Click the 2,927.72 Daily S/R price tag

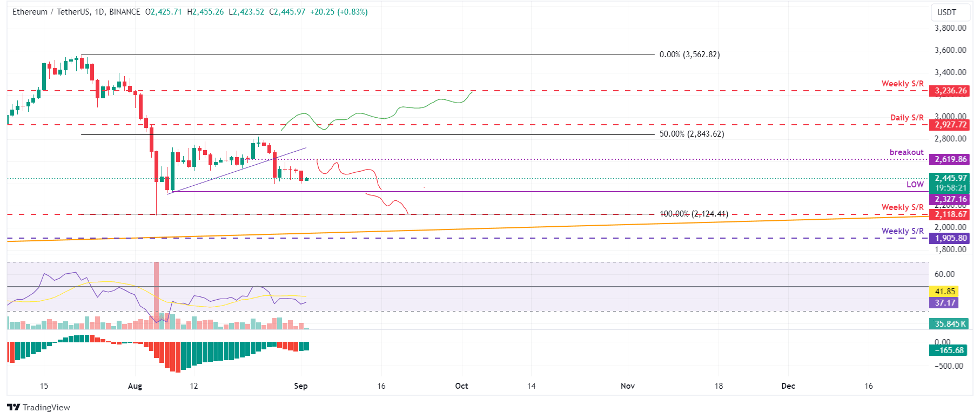click(x=949, y=125)
